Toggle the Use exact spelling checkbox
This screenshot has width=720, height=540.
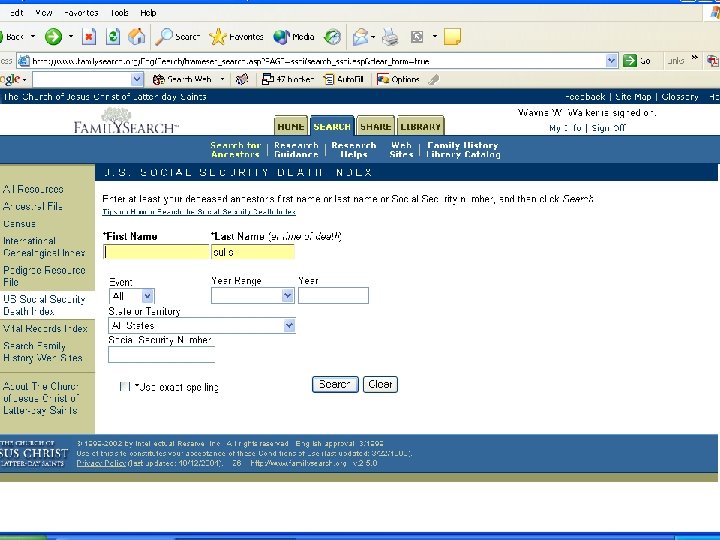pyautogui.click(x=124, y=387)
